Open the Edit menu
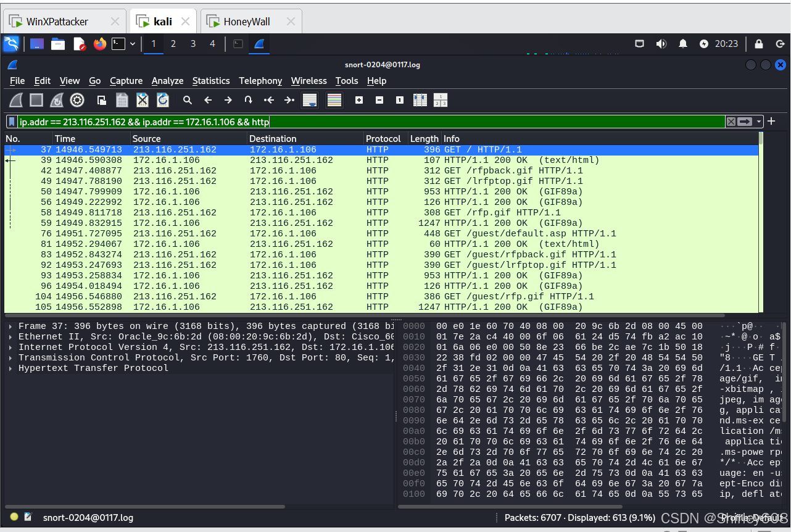The width and height of the screenshot is (791, 532). [43, 81]
